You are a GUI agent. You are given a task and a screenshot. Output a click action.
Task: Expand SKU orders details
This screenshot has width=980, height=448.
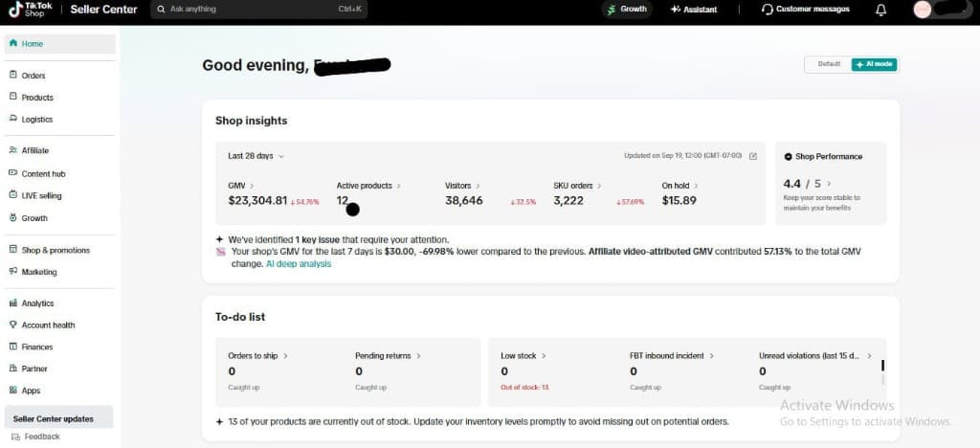coord(599,186)
